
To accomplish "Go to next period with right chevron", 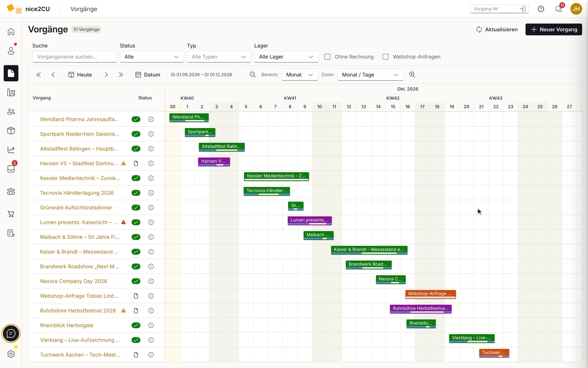I will (106, 75).
